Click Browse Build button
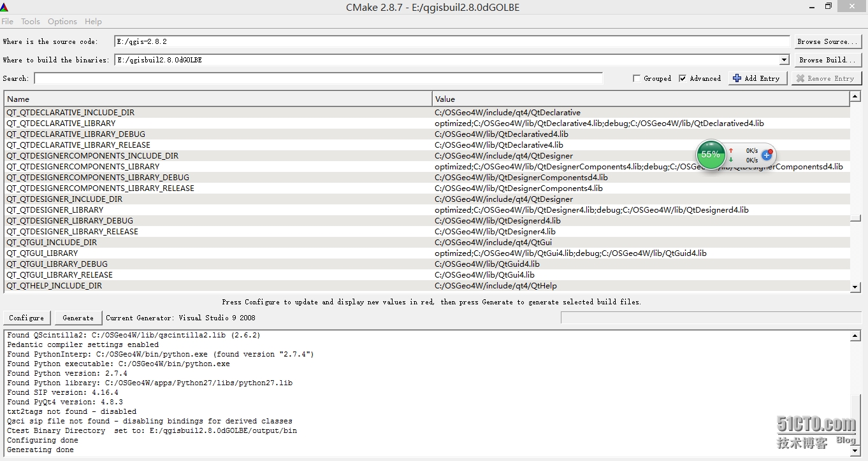This screenshot has width=868, height=461. click(x=827, y=60)
